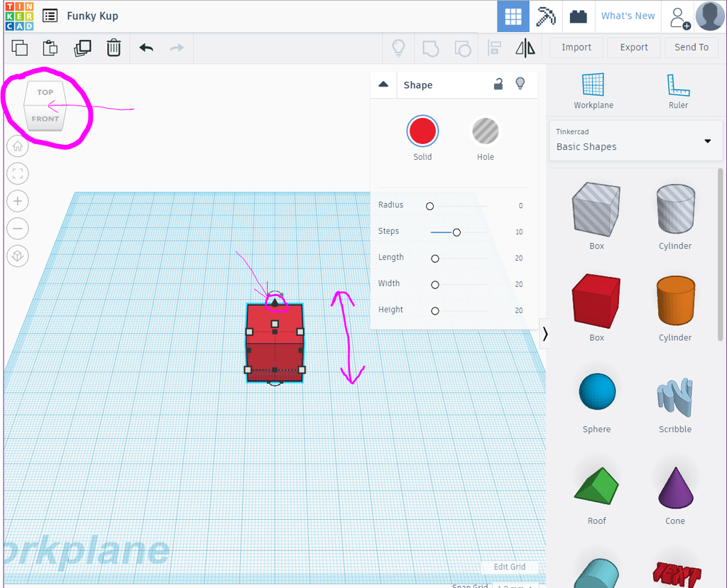Zoom out with the minus button
The height and width of the screenshot is (588, 727).
tap(18, 229)
